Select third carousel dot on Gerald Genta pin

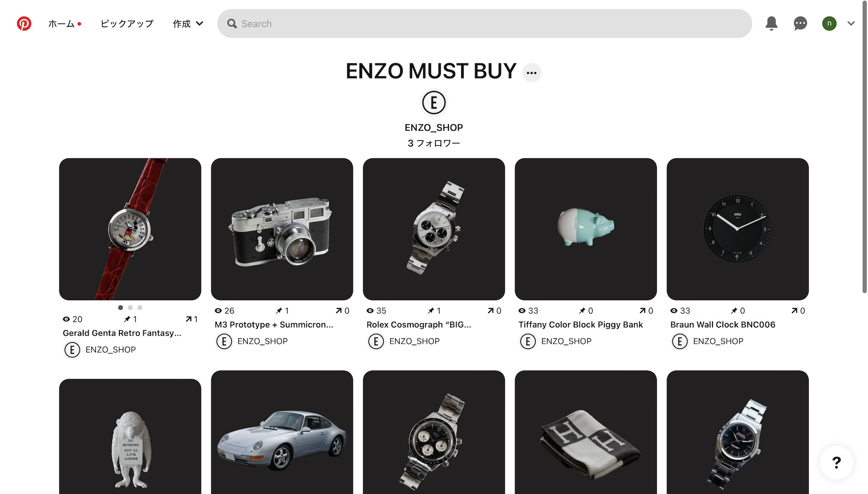point(140,308)
